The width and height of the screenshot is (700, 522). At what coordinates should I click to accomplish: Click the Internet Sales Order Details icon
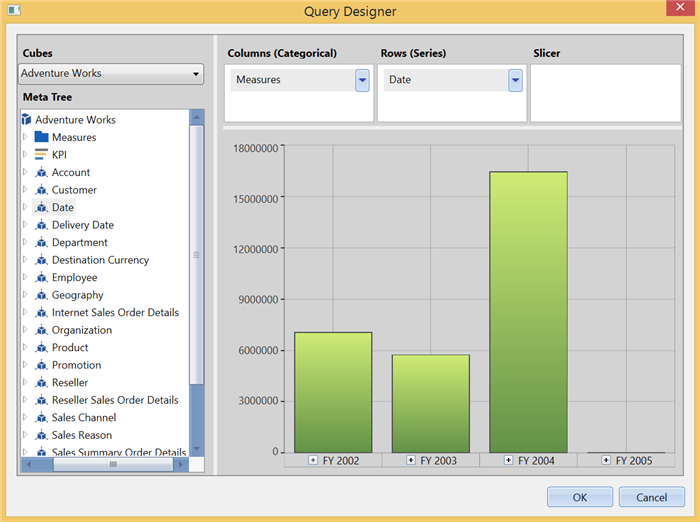coord(42,313)
